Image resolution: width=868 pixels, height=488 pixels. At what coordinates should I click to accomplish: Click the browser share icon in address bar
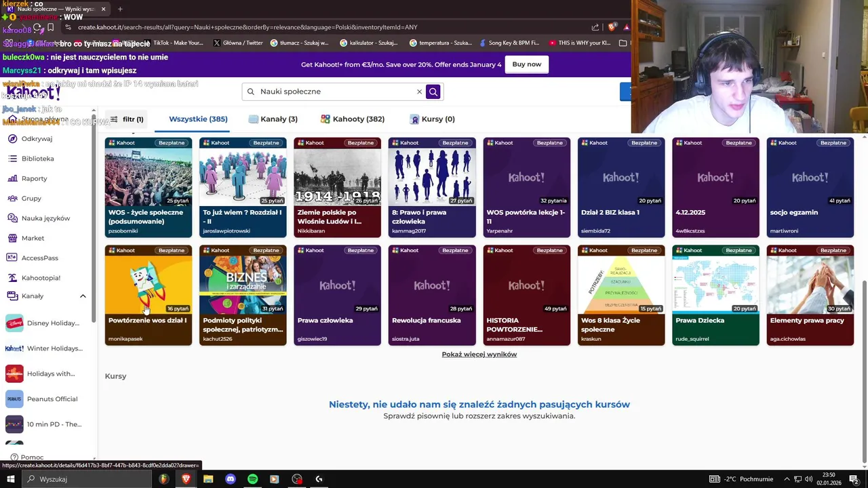pyautogui.click(x=595, y=27)
